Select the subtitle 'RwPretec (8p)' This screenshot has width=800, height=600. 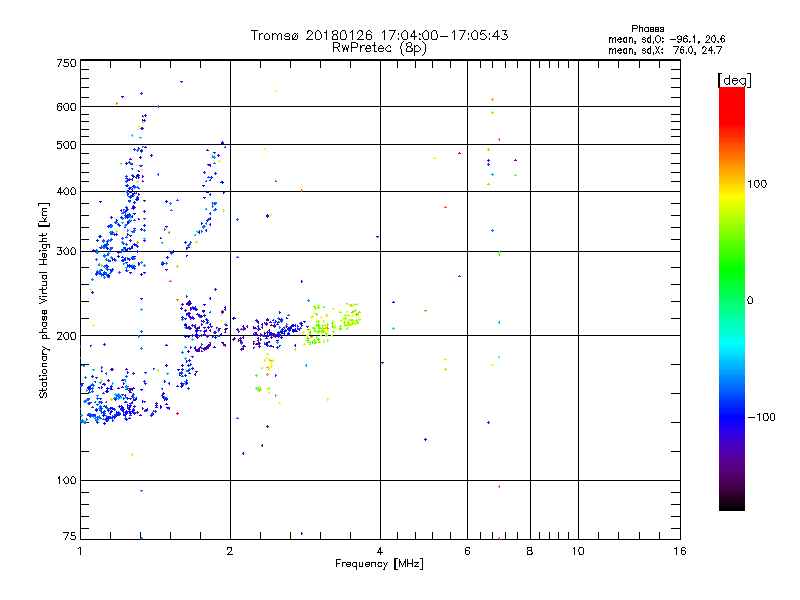pos(379,48)
